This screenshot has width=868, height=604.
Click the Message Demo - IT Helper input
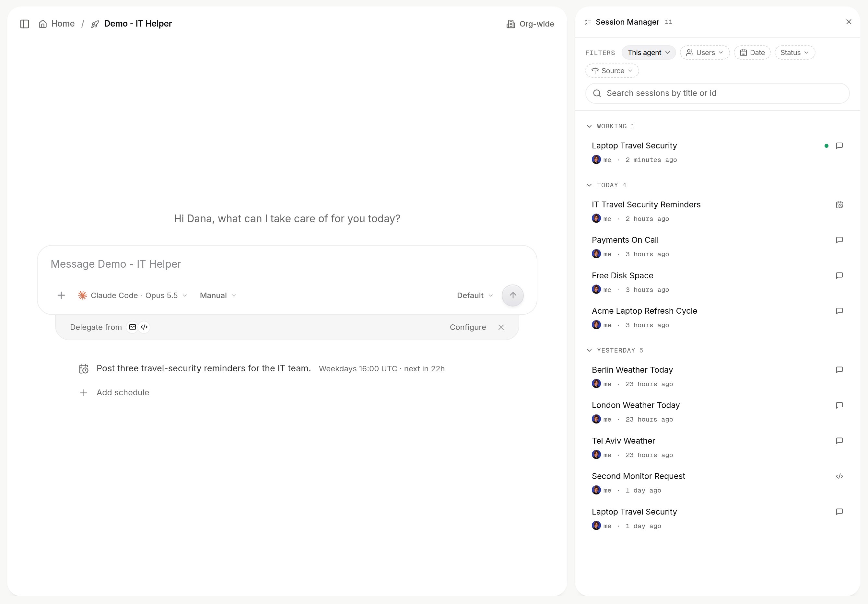pos(287,264)
